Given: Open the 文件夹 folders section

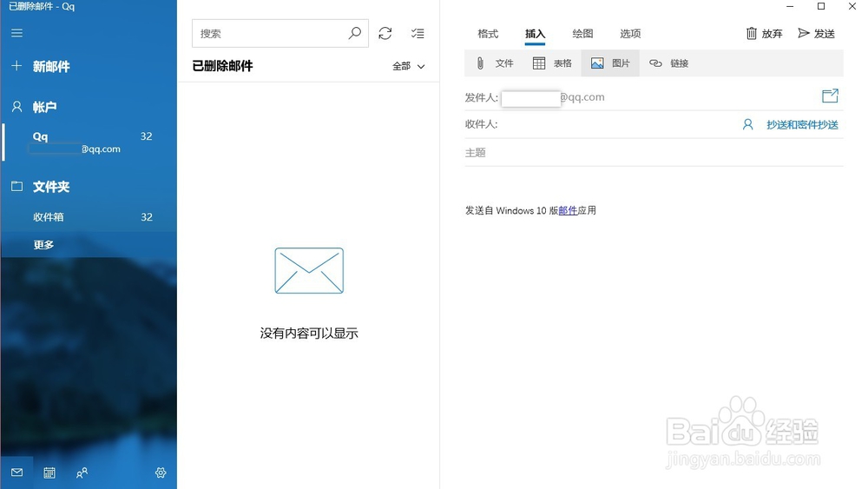Looking at the screenshot, I should point(41,187).
